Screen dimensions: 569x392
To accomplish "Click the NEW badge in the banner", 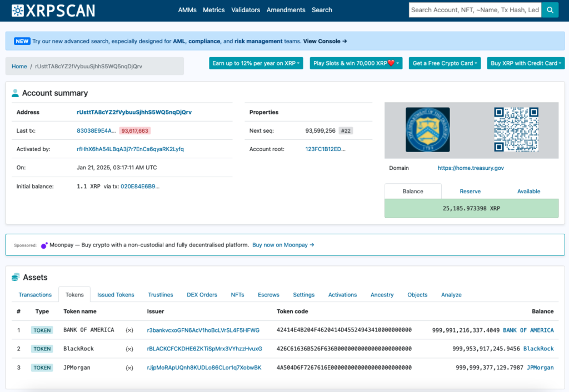I will click(x=22, y=41).
